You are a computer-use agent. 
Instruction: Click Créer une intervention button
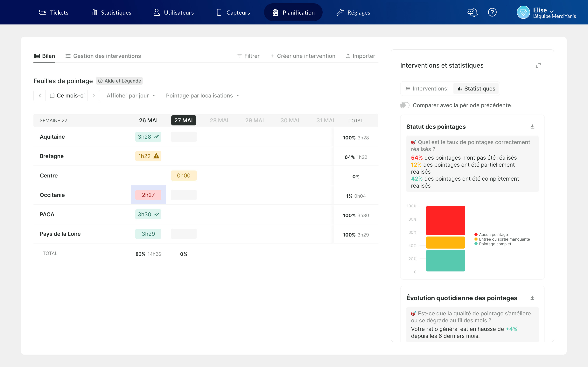tap(303, 56)
